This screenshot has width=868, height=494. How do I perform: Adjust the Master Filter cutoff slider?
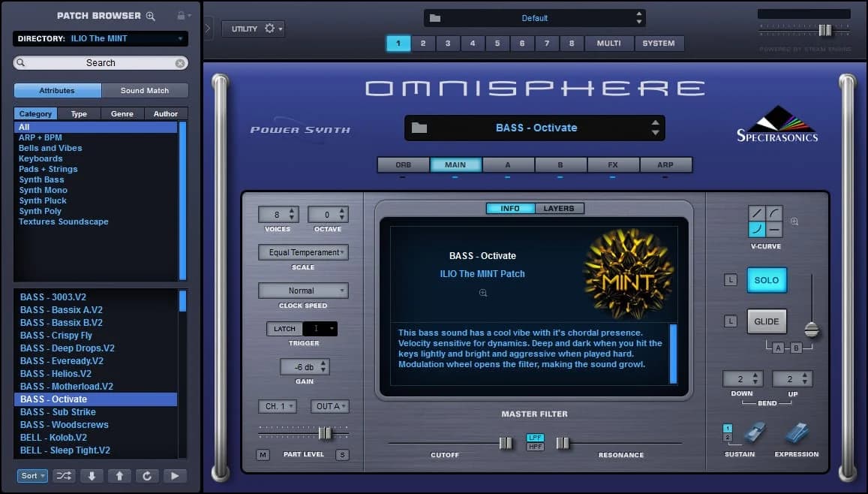pyautogui.click(x=506, y=443)
